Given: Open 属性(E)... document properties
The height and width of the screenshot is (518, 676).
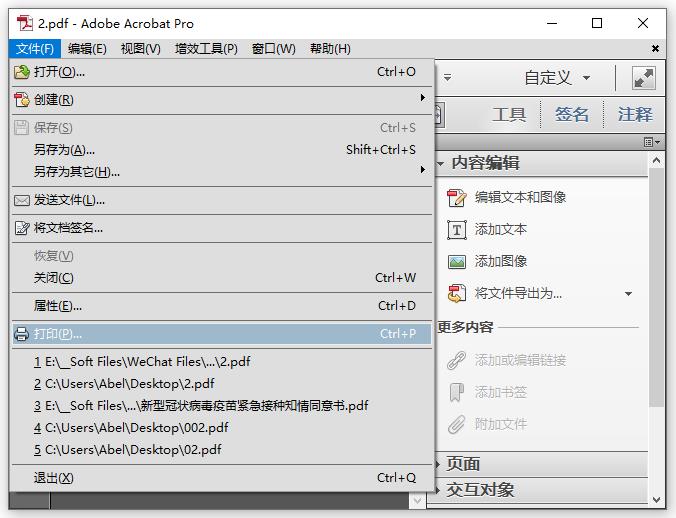Looking at the screenshot, I should click(222, 306).
